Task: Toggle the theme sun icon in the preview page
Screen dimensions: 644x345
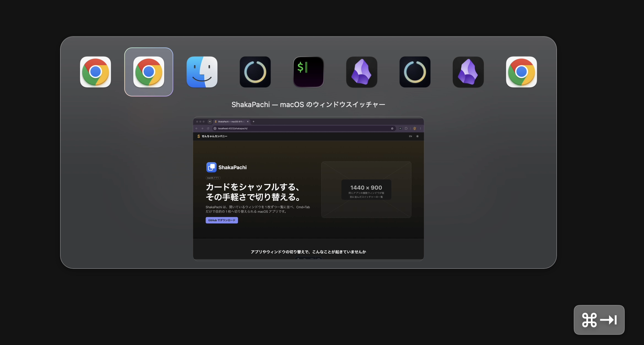Action: pyautogui.click(x=417, y=136)
